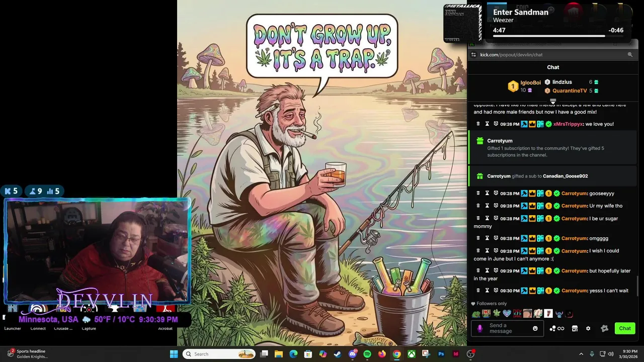Open the Sports headline news widget
This screenshot has height=362, width=644.
pos(28,354)
